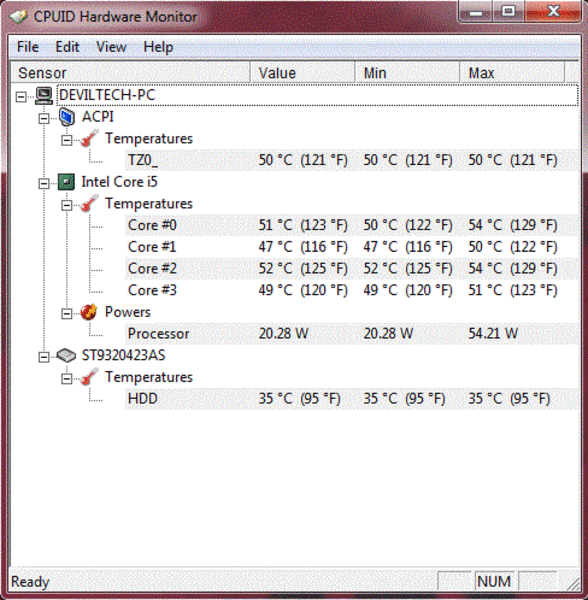Click the ST9320423AS hard drive icon
This screenshot has height=600, width=588.
click(x=66, y=355)
